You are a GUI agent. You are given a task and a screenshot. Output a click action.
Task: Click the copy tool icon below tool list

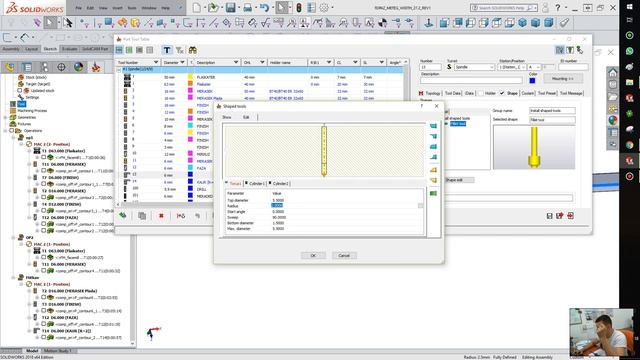pos(142,216)
